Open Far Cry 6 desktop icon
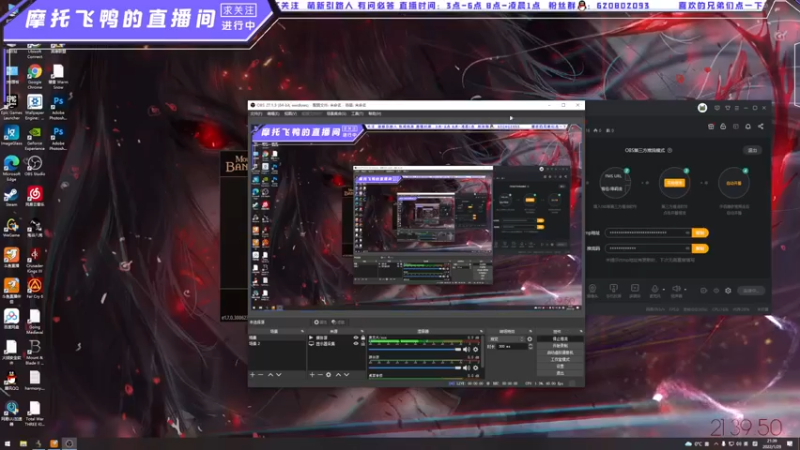This screenshot has width=800, height=450. point(35,289)
